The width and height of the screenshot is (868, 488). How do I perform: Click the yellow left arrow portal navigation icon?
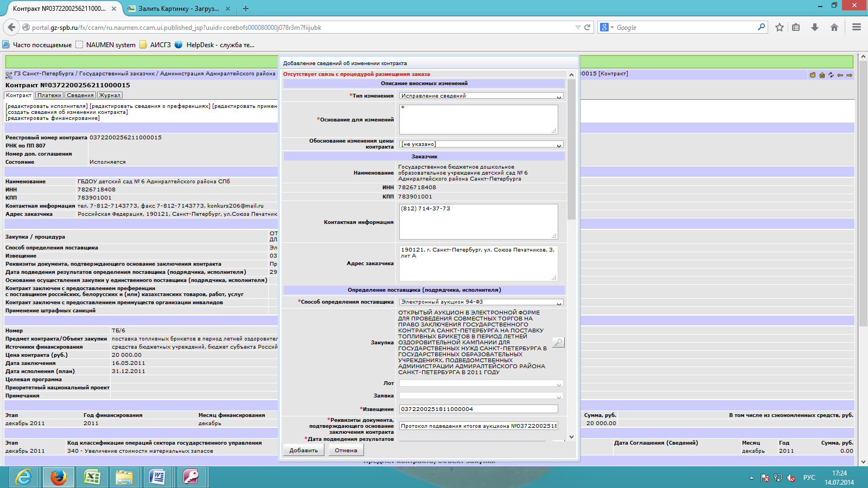point(840,75)
